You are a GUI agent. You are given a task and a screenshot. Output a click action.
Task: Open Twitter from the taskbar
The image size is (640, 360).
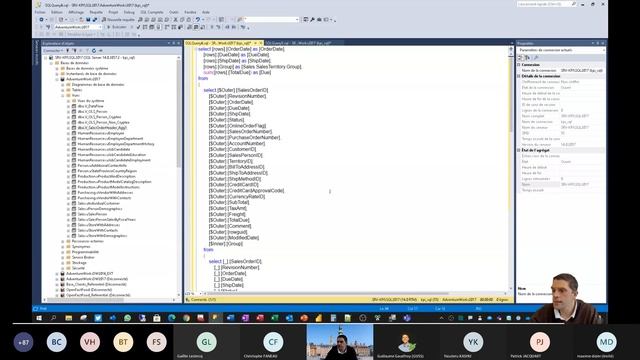point(98,318)
